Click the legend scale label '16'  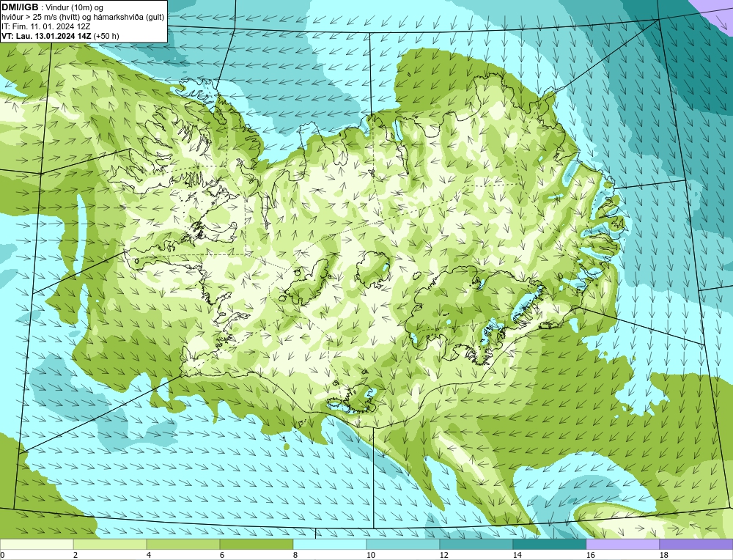tap(590, 555)
